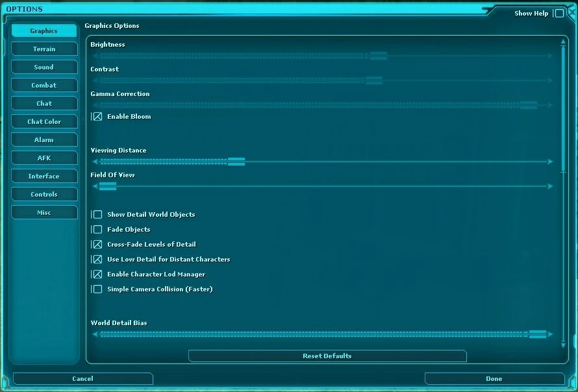Image resolution: width=578 pixels, height=392 pixels.
Task: Cancel the options changes
Action: pos(82,378)
